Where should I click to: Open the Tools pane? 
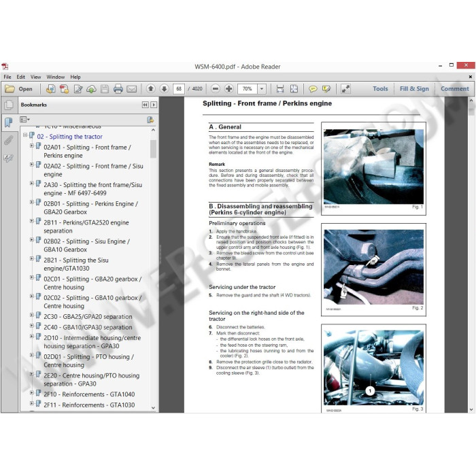coord(380,88)
